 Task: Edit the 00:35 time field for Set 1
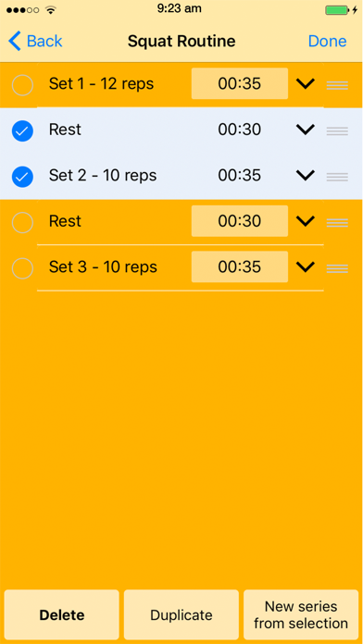(x=240, y=83)
